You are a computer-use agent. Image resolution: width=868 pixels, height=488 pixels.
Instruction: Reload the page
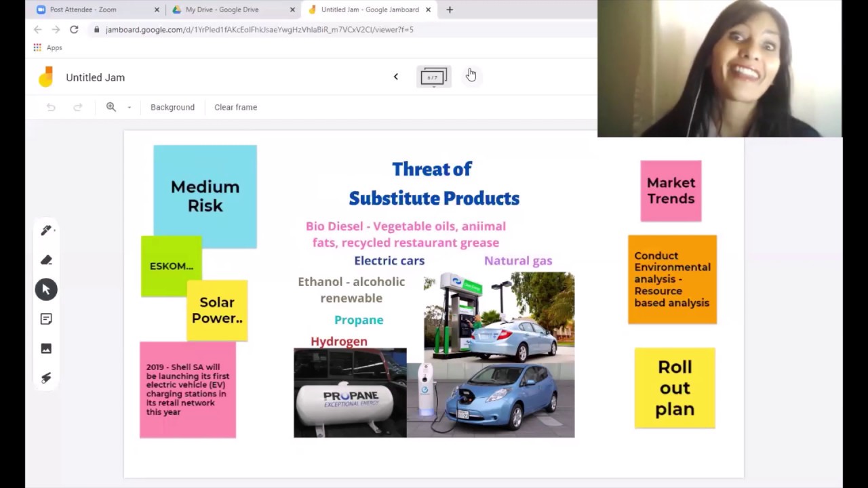click(x=74, y=29)
